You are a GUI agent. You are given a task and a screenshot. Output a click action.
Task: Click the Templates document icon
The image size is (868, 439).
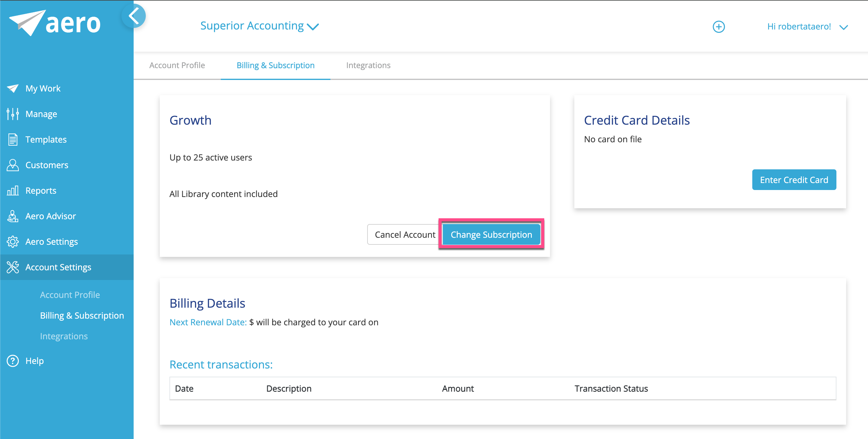click(13, 140)
